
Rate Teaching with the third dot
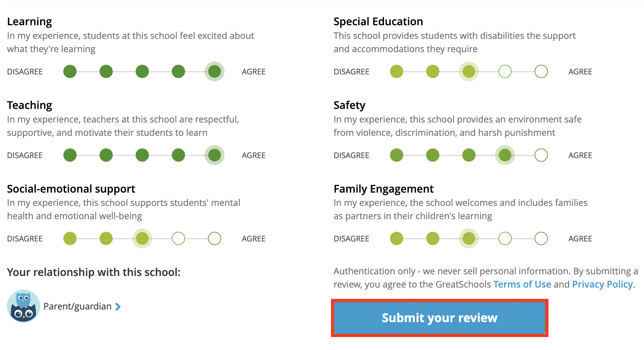point(142,155)
